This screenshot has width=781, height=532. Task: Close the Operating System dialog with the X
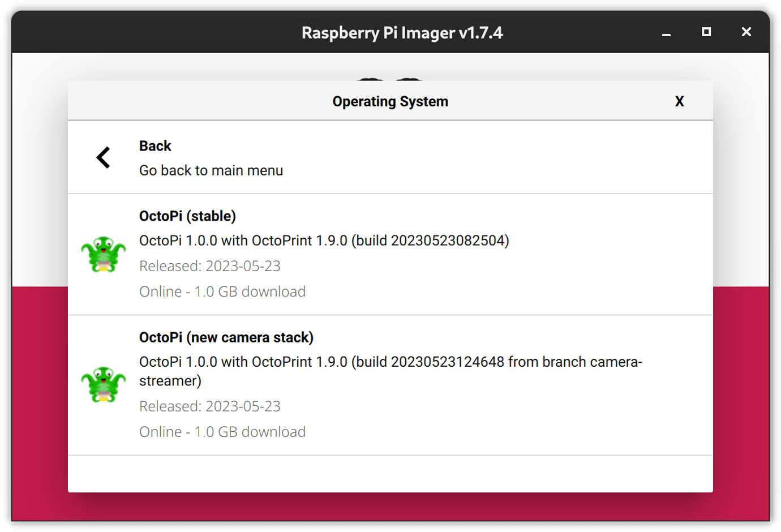679,101
